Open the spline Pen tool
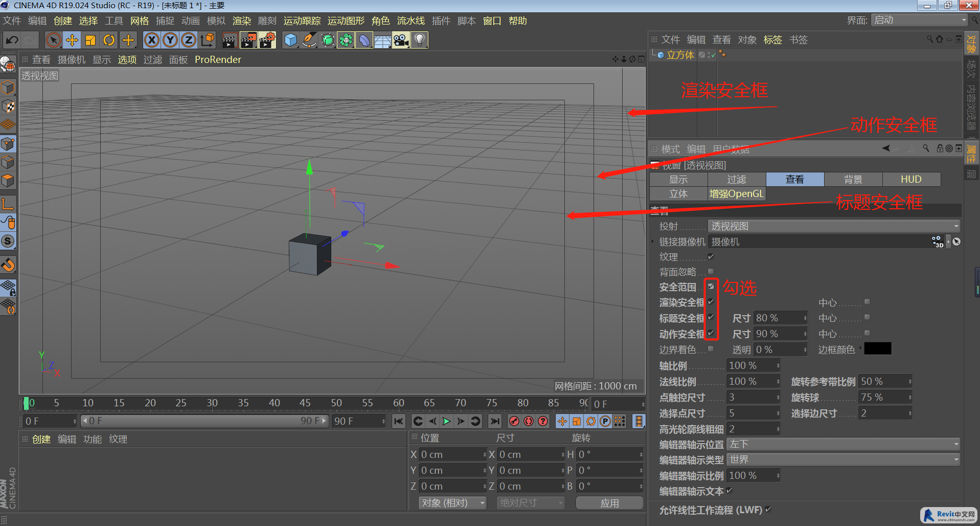This screenshot has height=526, width=980. pyautogui.click(x=309, y=40)
